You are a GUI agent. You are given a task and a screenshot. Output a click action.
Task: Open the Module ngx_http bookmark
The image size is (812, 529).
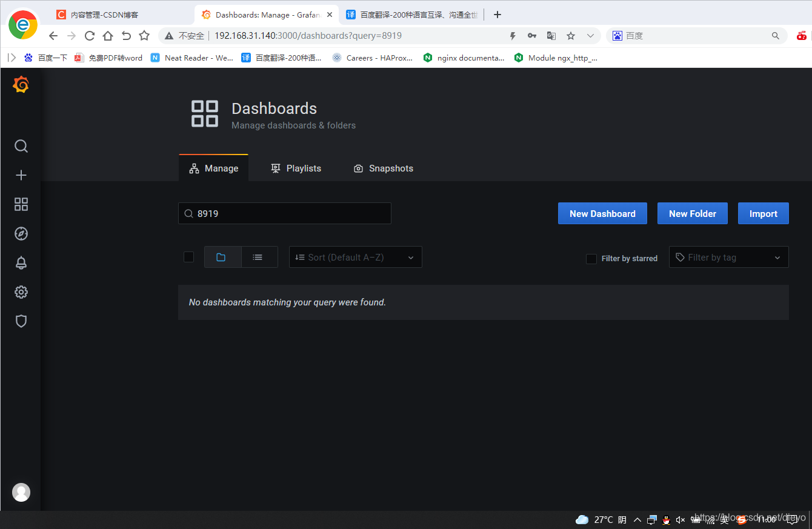pos(556,58)
